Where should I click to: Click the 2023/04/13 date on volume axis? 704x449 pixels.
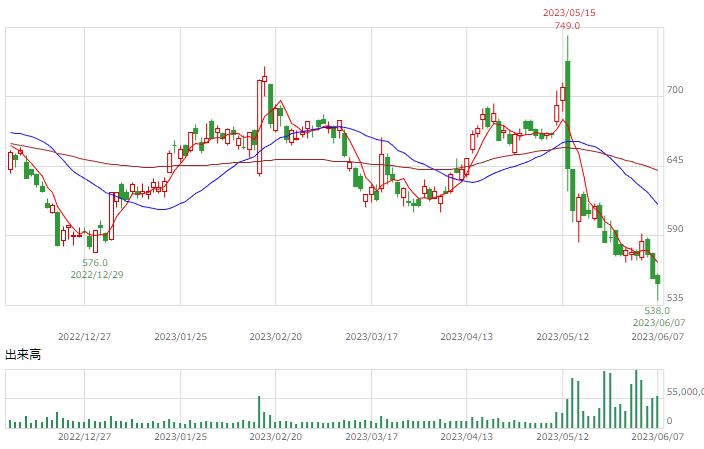(x=466, y=436)
